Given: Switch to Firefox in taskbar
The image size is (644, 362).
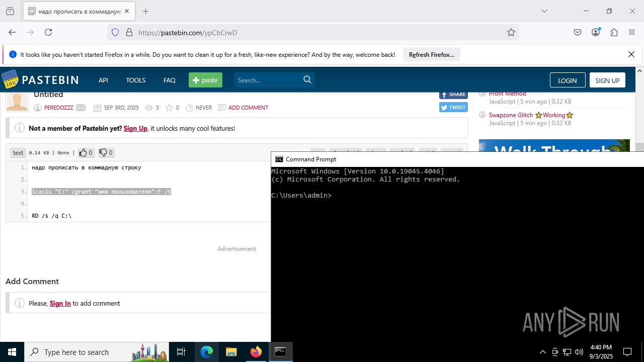Looking at the screenshot, I should point(256,352).
